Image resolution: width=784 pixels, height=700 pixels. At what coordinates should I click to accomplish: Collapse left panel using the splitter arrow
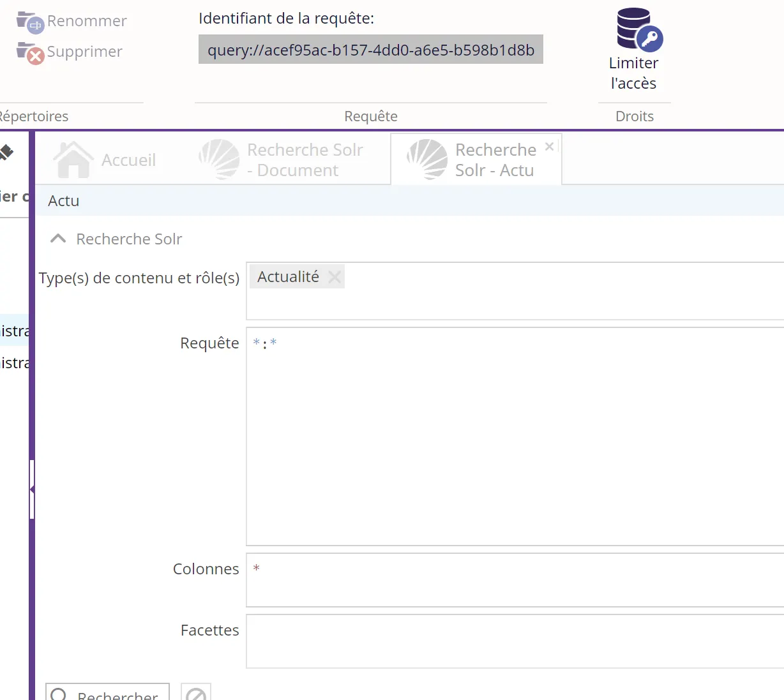coord(31,489)
